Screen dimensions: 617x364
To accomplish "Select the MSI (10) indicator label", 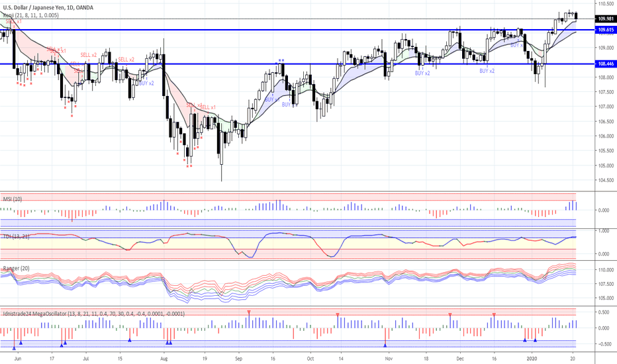I will (13, 198).
